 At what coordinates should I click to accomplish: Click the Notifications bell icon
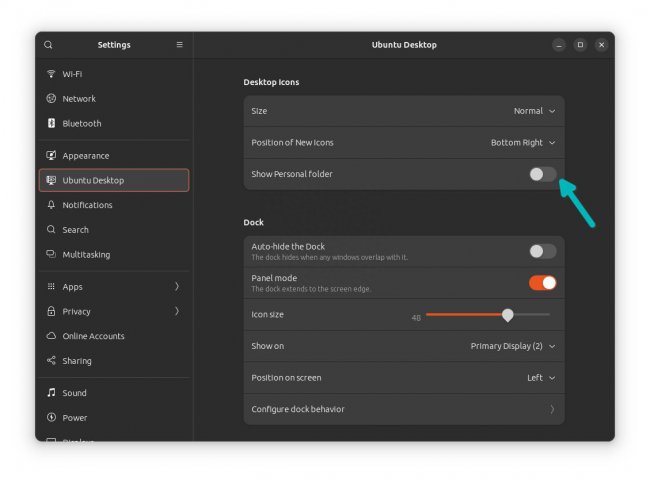tap(51, 205)
